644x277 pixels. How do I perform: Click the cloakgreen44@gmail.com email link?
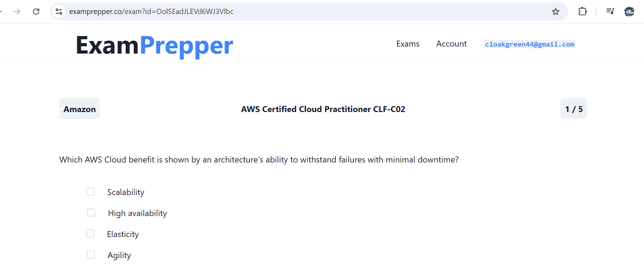[530, 44]
